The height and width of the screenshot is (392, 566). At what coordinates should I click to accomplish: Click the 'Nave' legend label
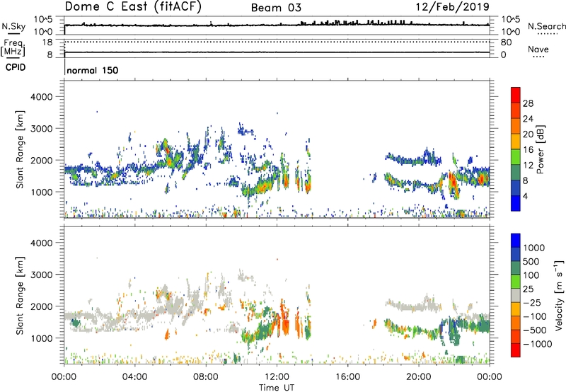538,49
